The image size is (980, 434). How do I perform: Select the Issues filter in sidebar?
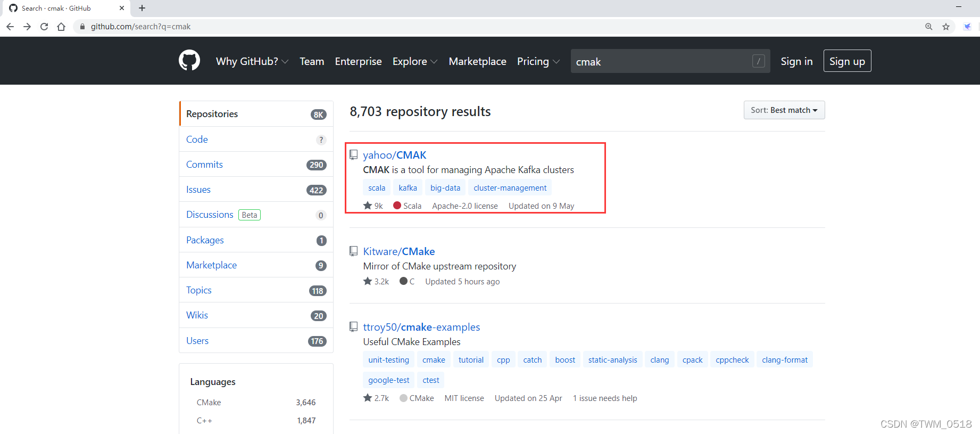coord(256,190)
